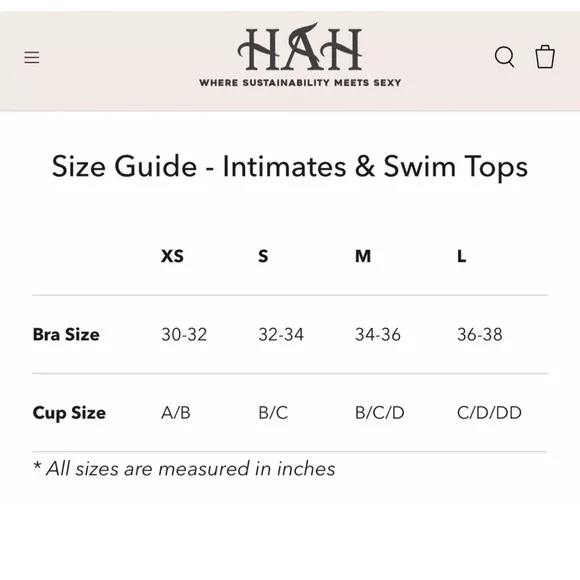Click the B/C/D cup size cell

click(x=380, y=413)
